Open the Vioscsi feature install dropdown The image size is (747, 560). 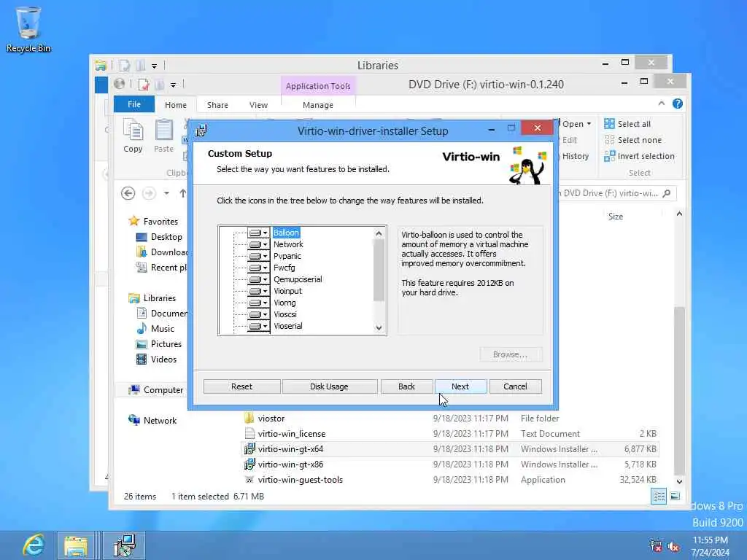click(x=259, y=314)
